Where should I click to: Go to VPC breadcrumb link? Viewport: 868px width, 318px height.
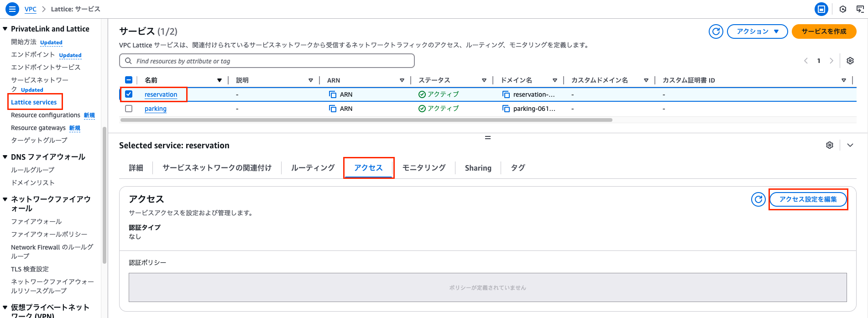[x=31, y=9]
